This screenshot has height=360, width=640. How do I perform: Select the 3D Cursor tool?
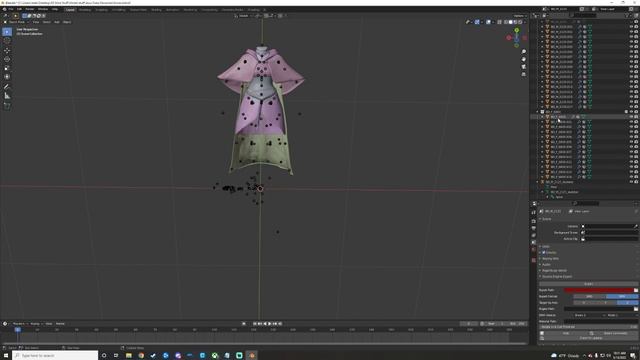click(7, 41)
